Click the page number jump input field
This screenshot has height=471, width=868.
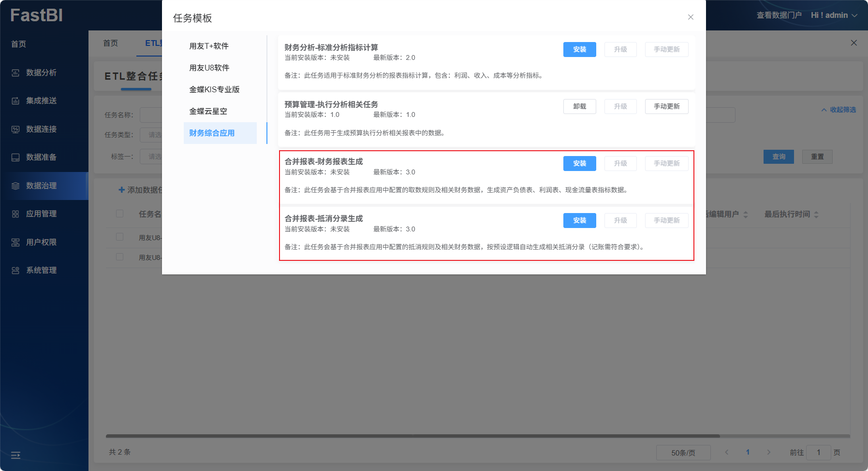[x=818, y=453]
